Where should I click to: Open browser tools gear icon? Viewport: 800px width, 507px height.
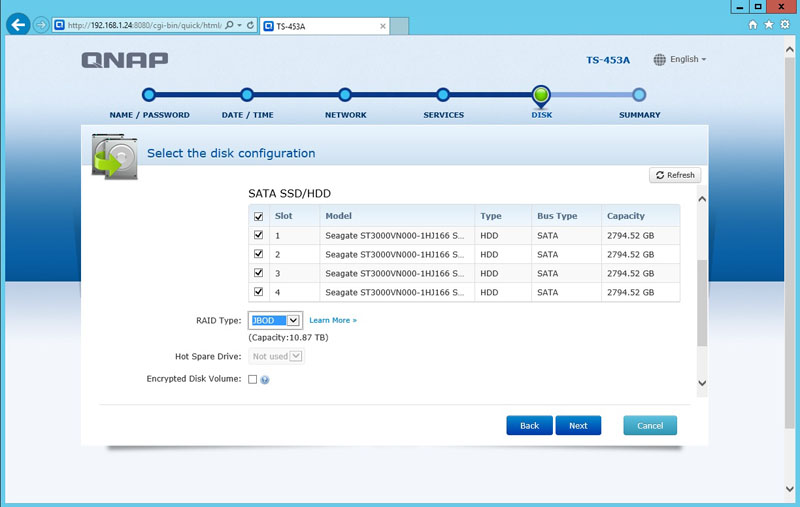click(x=783, y=25)
